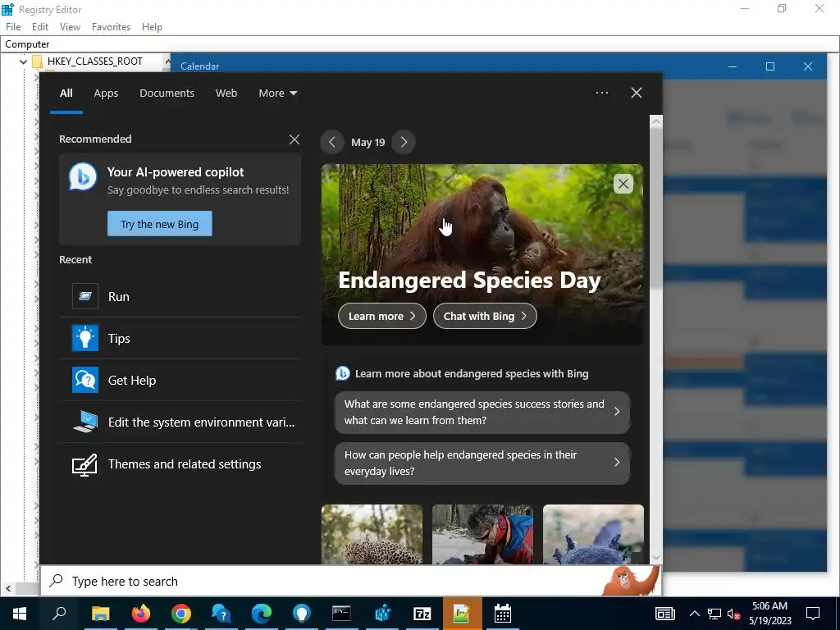Select the All search tab

click(x=66, y=93)
